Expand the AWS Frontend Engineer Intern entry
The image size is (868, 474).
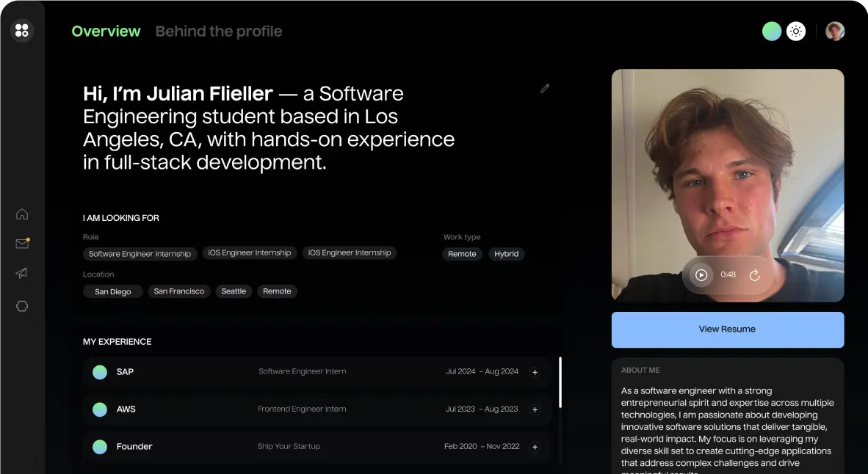coord(535,409)
